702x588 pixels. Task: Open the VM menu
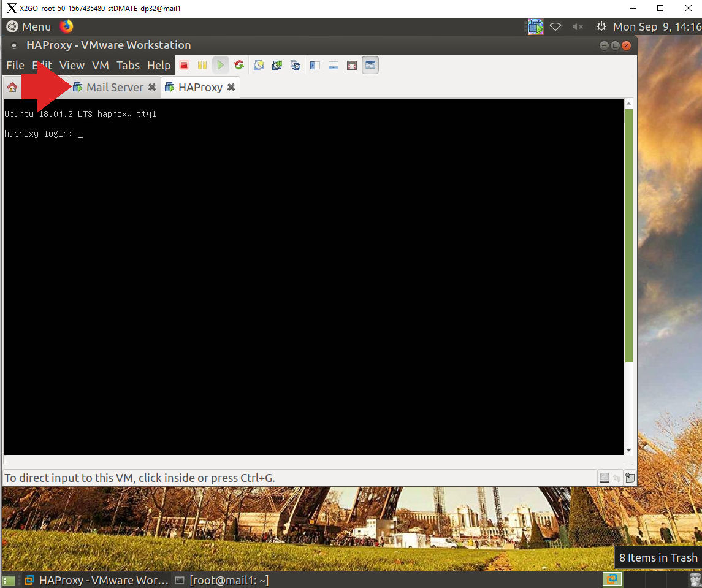point(100,65)
